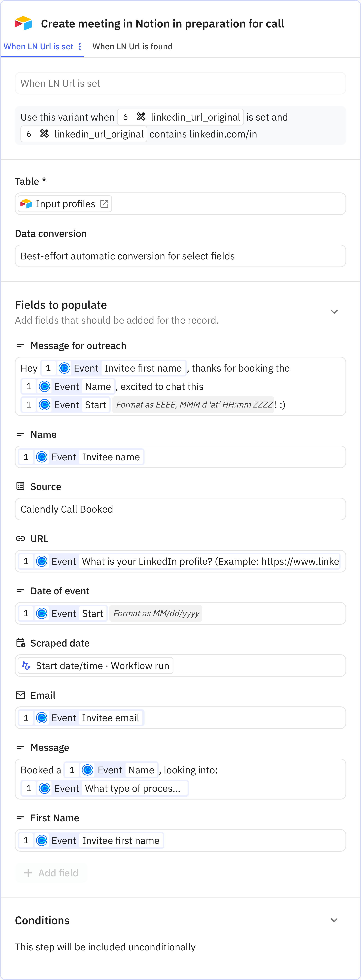The height and width of the screenshot is (980, 361).
Task: Click 'Start date/time · Workflow run' token
Action: (96, 665)
